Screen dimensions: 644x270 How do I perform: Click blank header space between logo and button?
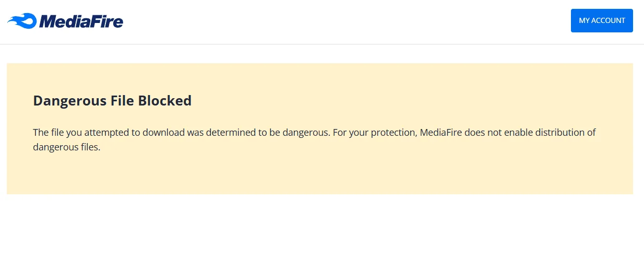coord(344,21)
